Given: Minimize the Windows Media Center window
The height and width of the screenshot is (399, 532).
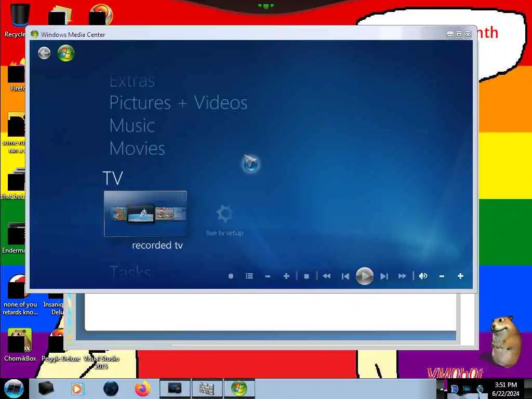Looking at the screenshot, I should 450,35.
